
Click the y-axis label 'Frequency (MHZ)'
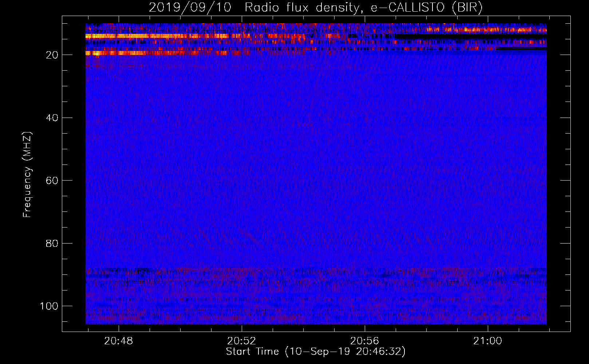(x=27, y=174)
